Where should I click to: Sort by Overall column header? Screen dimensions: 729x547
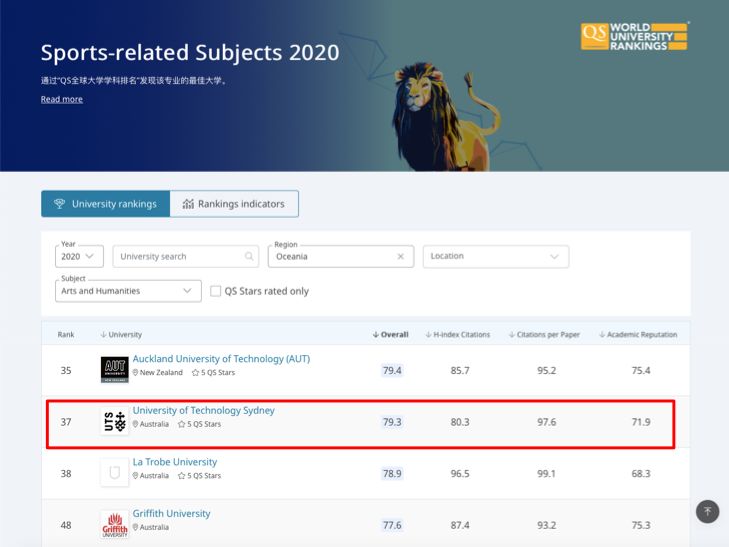point(391,335)
